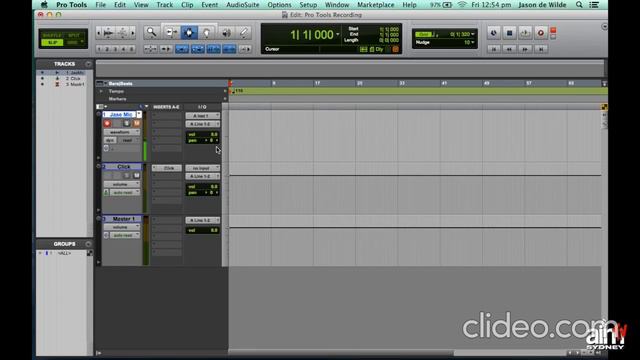
Task: Click the Fast Forward transport button
Action: [525, 49]
